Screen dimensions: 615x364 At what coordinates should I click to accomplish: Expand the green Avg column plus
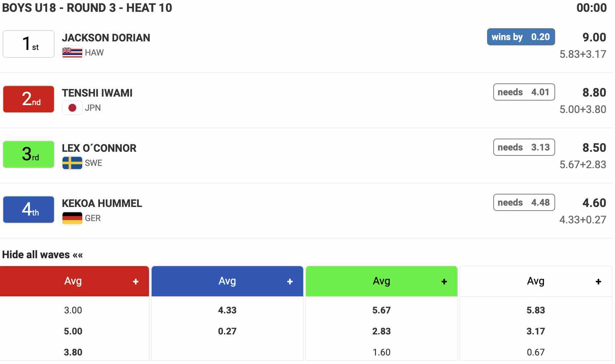point(444,282)
